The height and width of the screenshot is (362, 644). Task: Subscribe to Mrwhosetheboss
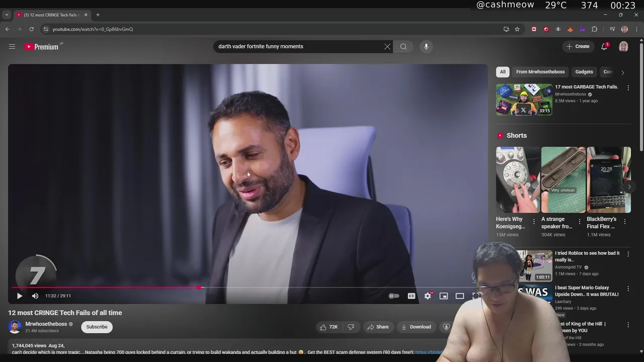97,327
